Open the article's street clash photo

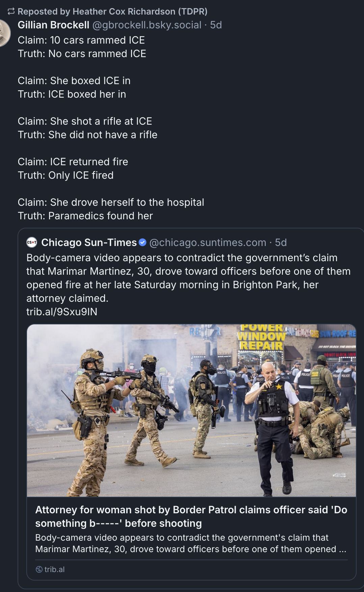click(191, 411)
